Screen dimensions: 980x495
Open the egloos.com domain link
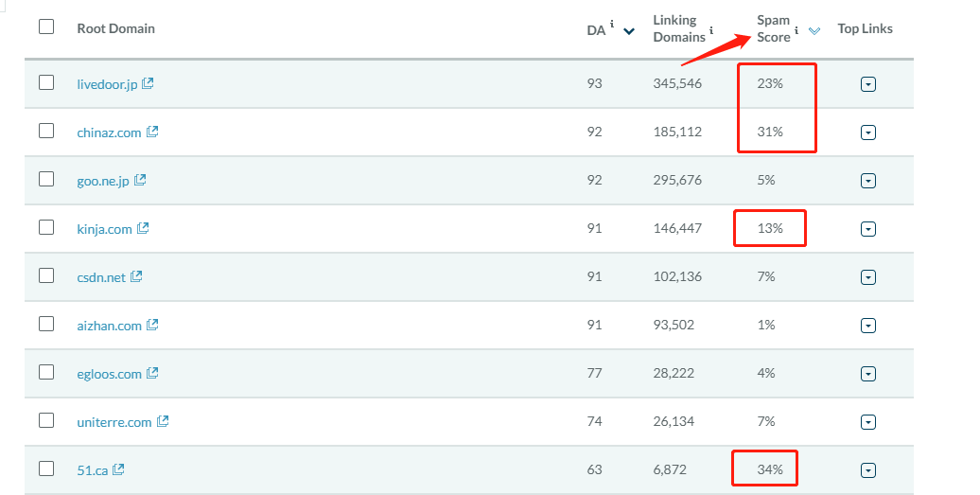pos(109,374)
